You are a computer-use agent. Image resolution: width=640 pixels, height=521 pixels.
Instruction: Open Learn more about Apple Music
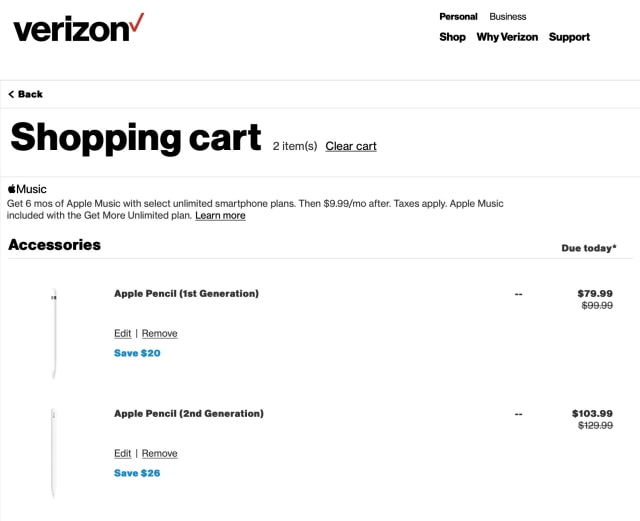220,216
